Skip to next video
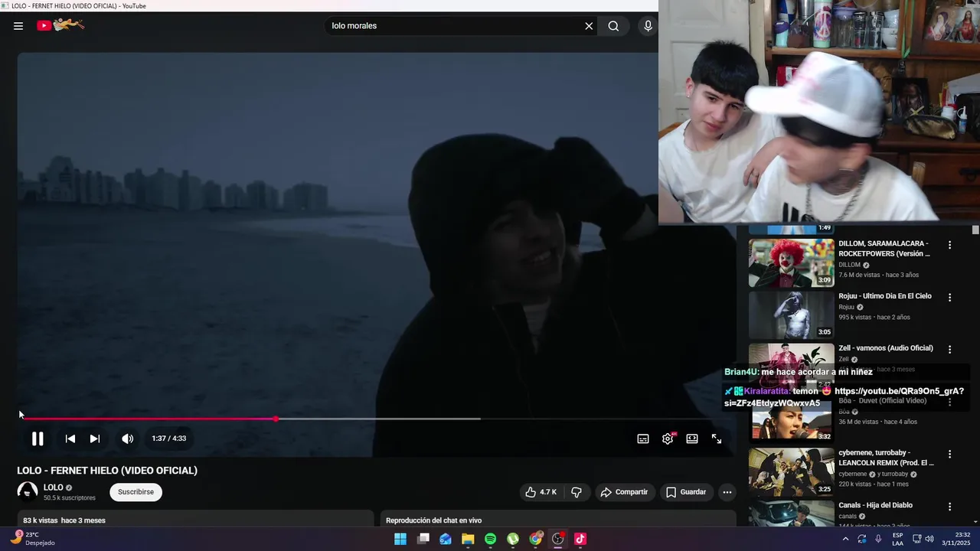 pyautogui.click(x=95, y=439)
